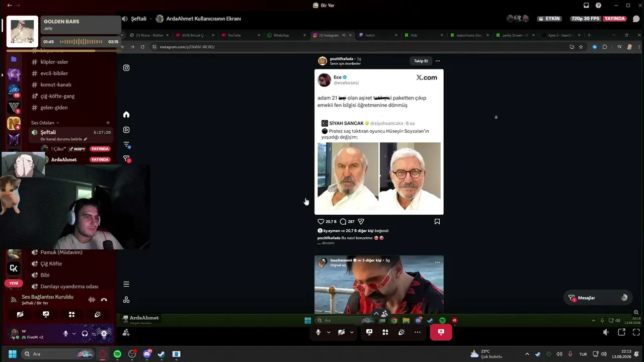Expand microphone options in stream control bar
Screen dimensions: 644x362
[329, 332]
